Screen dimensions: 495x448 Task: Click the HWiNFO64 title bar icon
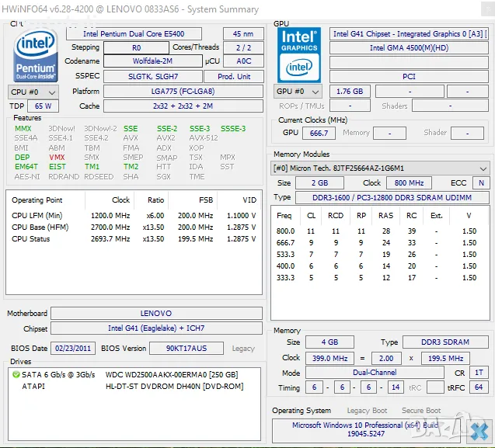pyautogui.click(x=8, y=9)
